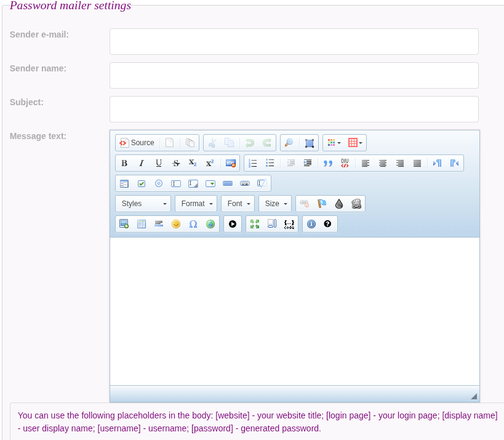Image resolution: width=504 pixels, height=440 pixels.
Task: Focus the Subject text field
Action: pyautogui.click(x=294, y=110)
